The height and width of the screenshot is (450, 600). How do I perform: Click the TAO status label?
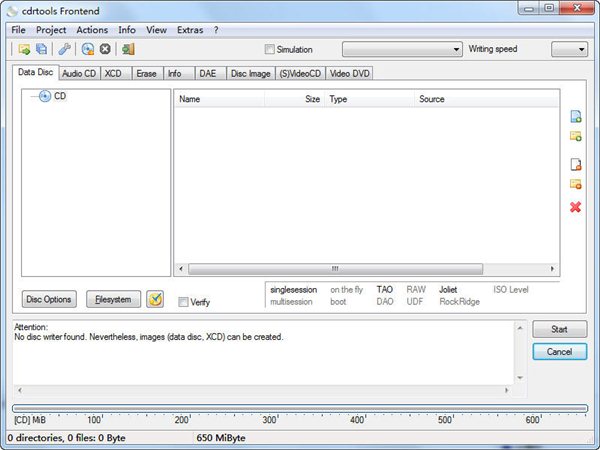tap(385, 290)
